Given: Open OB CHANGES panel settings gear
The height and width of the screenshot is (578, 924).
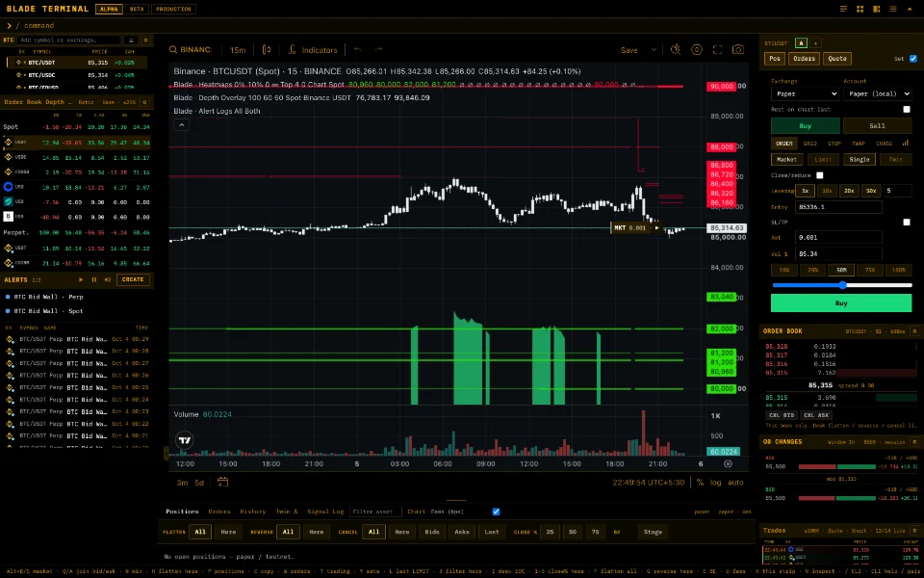Looking at the screenshot, I should (914, 442).
